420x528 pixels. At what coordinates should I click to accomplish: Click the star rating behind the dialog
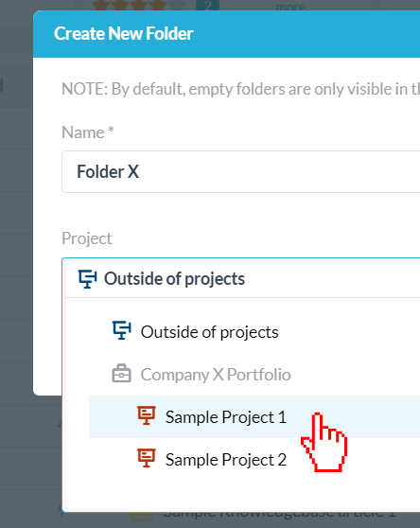click(138, 5)
